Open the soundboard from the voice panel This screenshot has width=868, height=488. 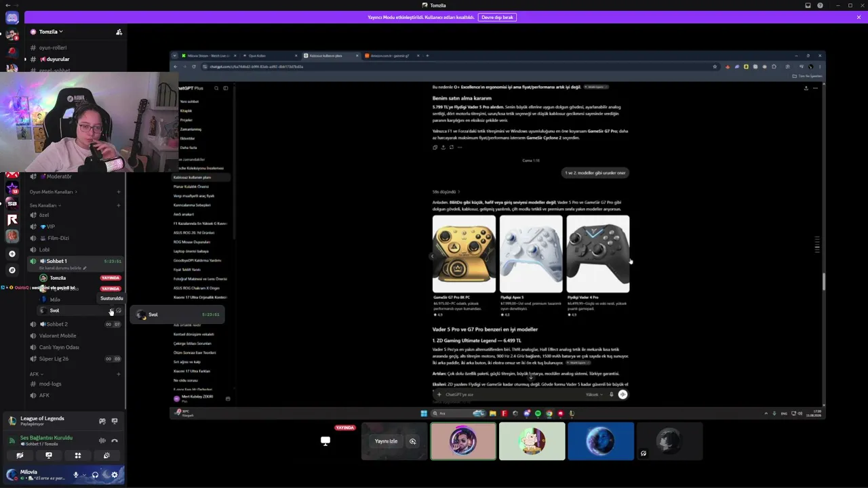click(106, 455)
